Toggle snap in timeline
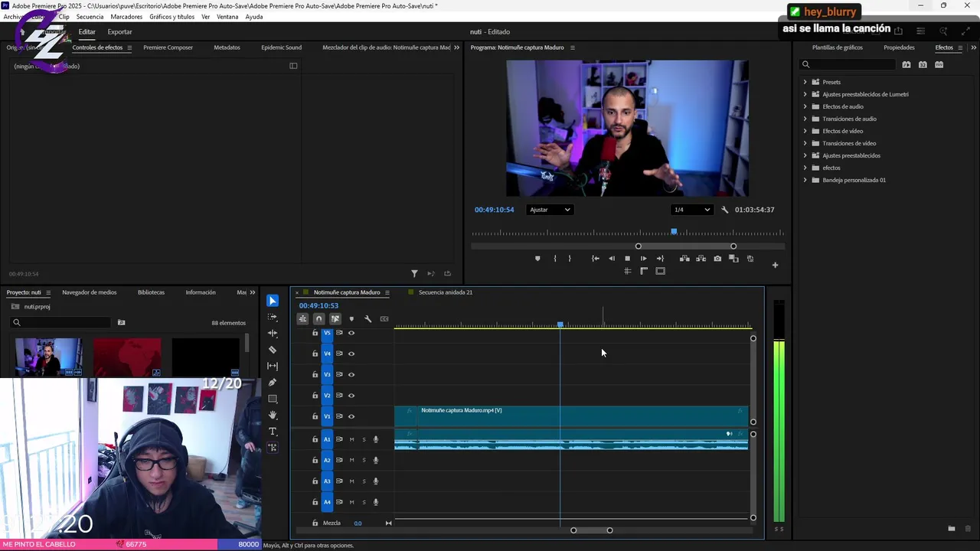 [319, 319]
